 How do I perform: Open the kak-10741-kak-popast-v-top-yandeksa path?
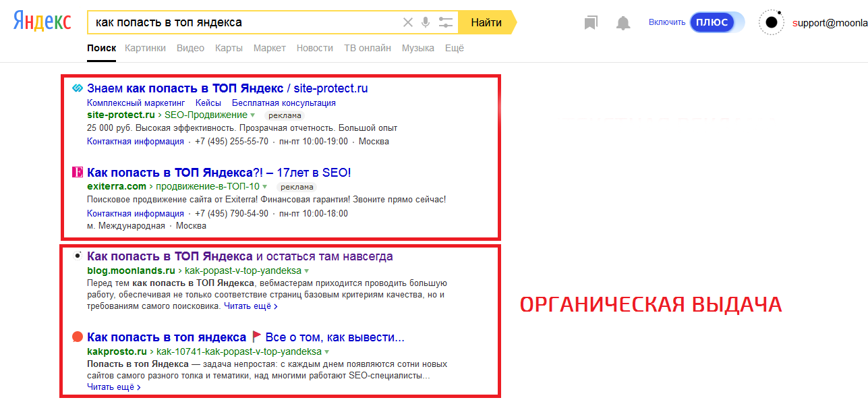(239, 352)
